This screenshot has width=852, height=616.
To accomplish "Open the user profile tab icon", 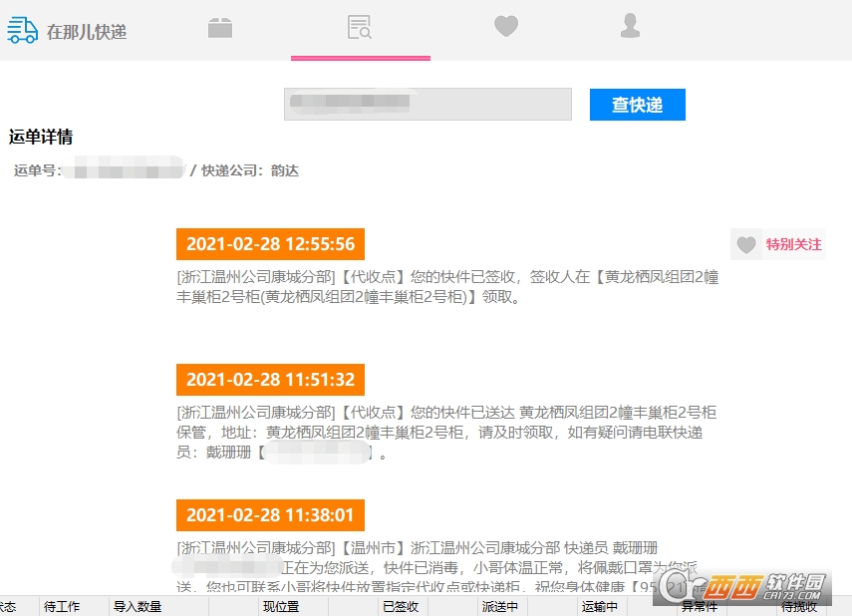I will pos(631,26).
